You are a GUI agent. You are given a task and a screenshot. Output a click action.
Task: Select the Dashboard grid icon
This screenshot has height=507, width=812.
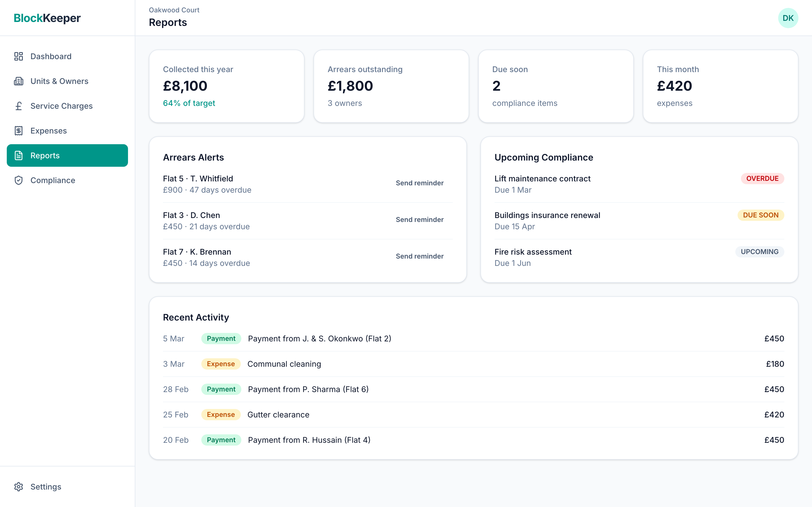click(18, 56)
